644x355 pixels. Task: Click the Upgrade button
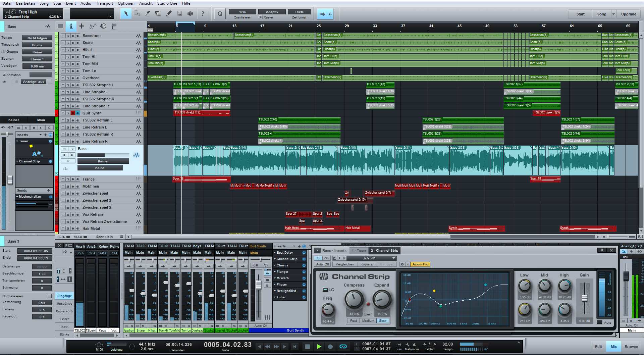point(628,14)
